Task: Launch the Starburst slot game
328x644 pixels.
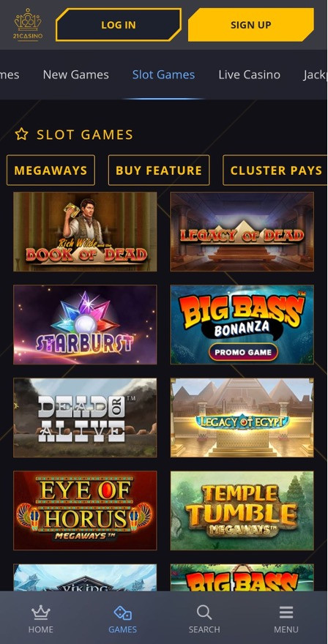Action: click(x=85, y=324)
